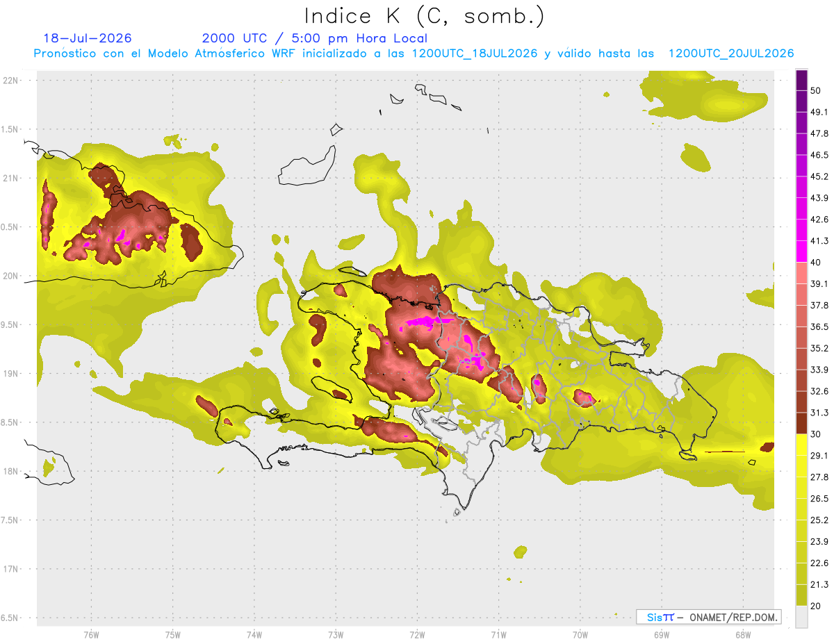Click the '68W' longitude label
Image resolution: width=834 pixels, height=644 pixels.
click(x=742, y=634)
